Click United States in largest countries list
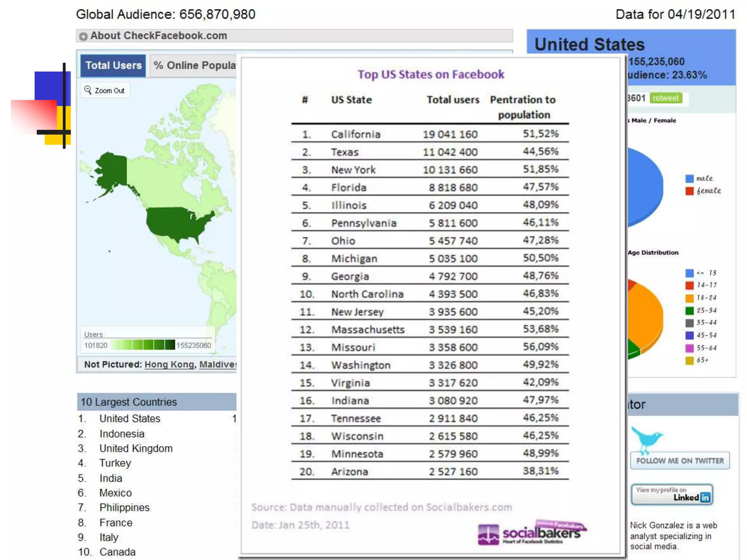This screenshot has height=560, width=747. click(129, 419)
